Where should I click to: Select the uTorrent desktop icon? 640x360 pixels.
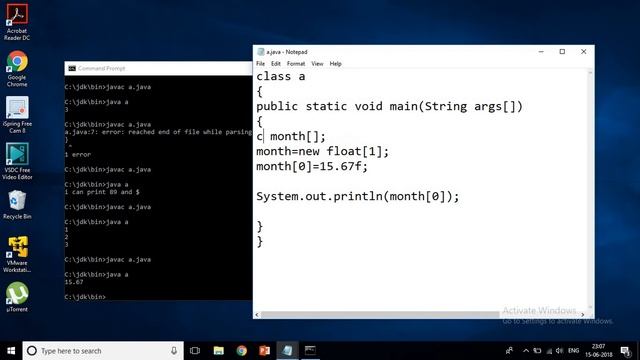(x=17, y=298)
